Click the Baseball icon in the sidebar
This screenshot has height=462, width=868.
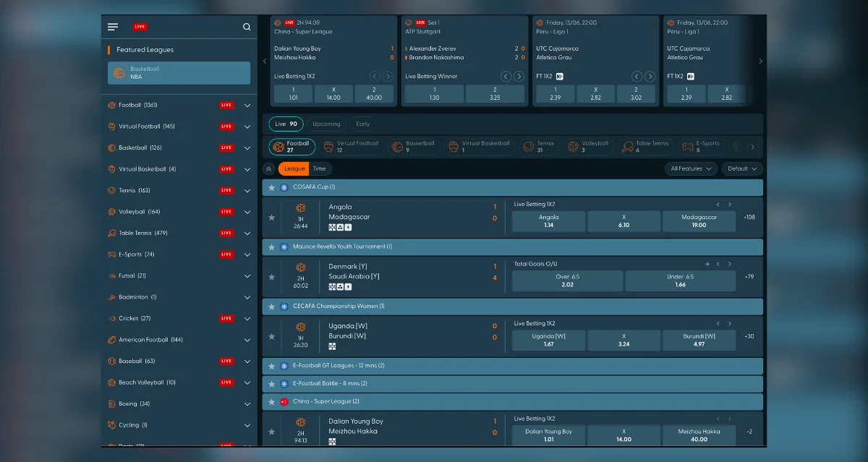pyautogui.click(x=112, y=361)
